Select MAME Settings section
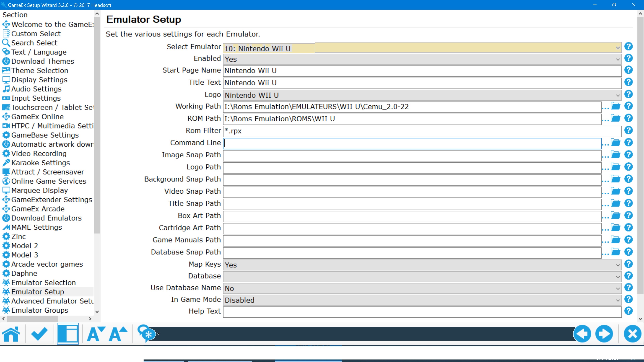Image resolution: width=644 pixels, height=362 pixels. coord(37,227)
